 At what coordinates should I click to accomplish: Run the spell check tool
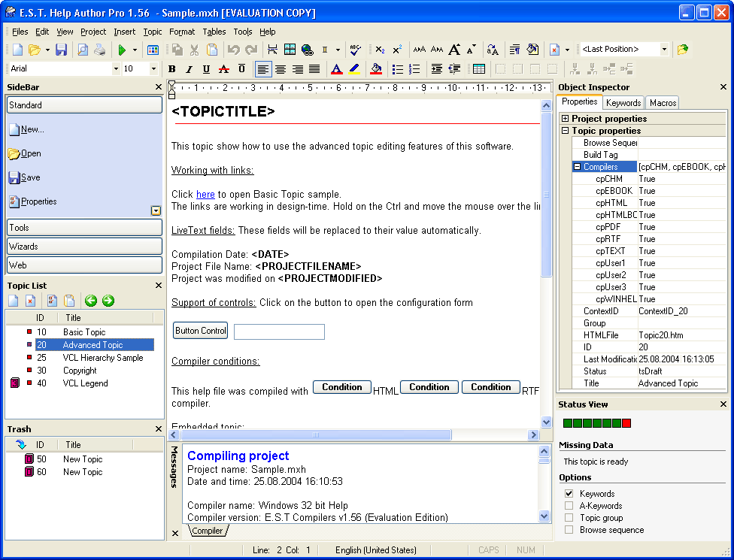pyautogui.click(x=356, y=50)
